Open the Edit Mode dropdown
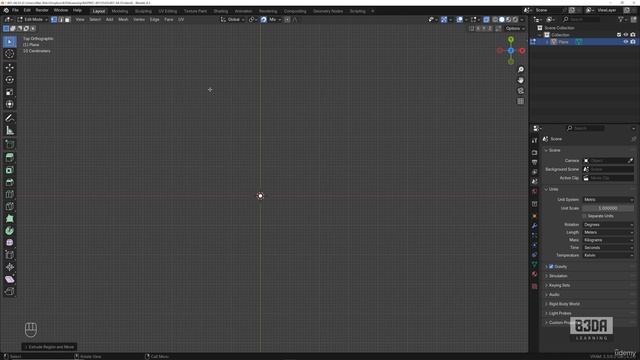This screenshot has width=640, height=360. 32,20
